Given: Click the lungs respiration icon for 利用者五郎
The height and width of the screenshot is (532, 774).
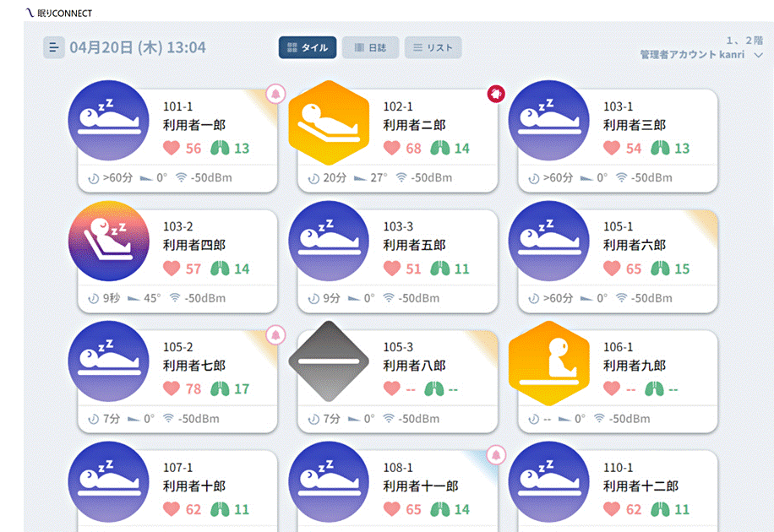Looking at the screenshot, I should pos(440,269).
